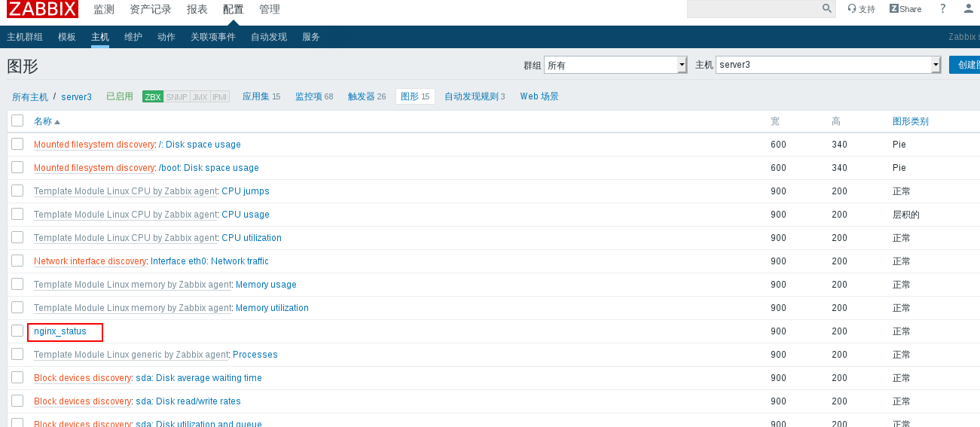Check the '/boot: Disk space usage' row
980x427 pixels.
coord(17,167)
